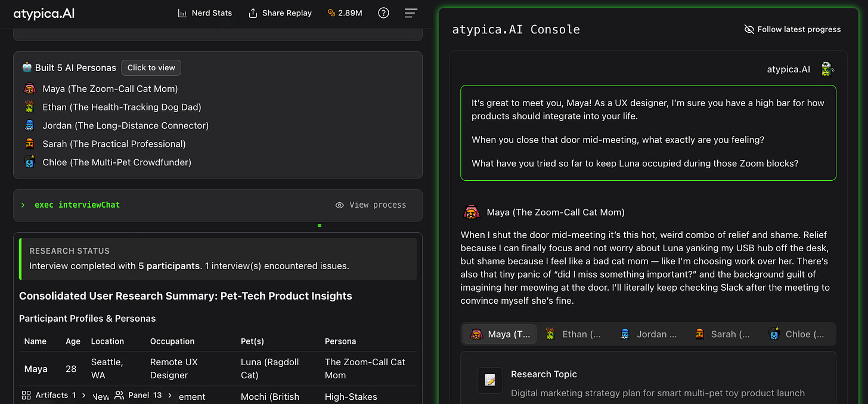Screen dimensions: 868x404
Task: Click the robot icon beside Built 5 AI Personas
Action: pyautogui.click(x=27, y=67)
